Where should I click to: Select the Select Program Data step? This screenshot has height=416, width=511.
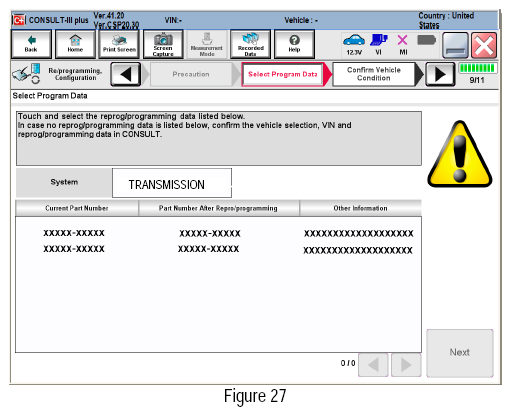pos(283,74)
